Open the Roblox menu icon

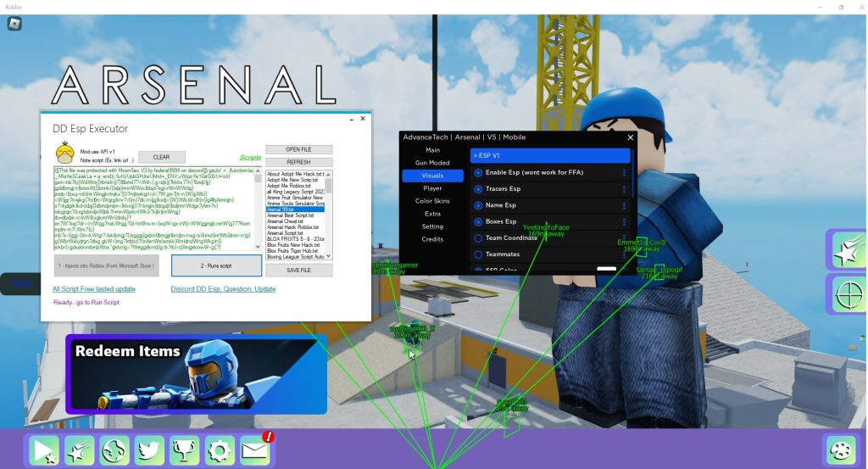point(14,24)
